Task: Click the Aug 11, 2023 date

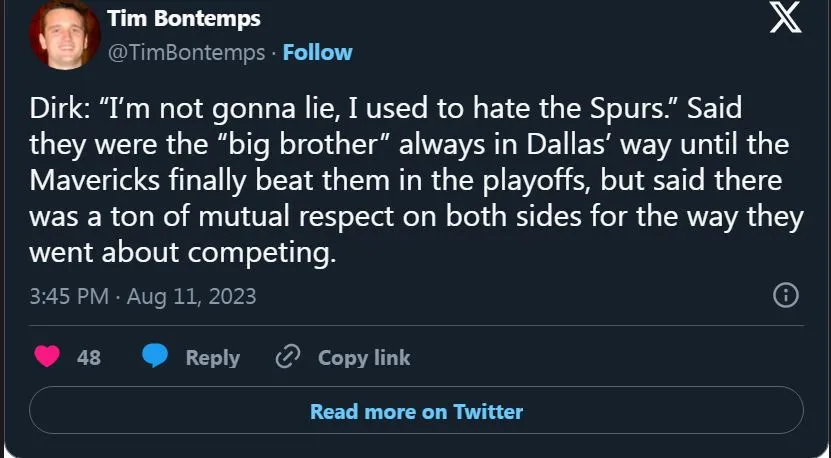Action: point(192,296)
